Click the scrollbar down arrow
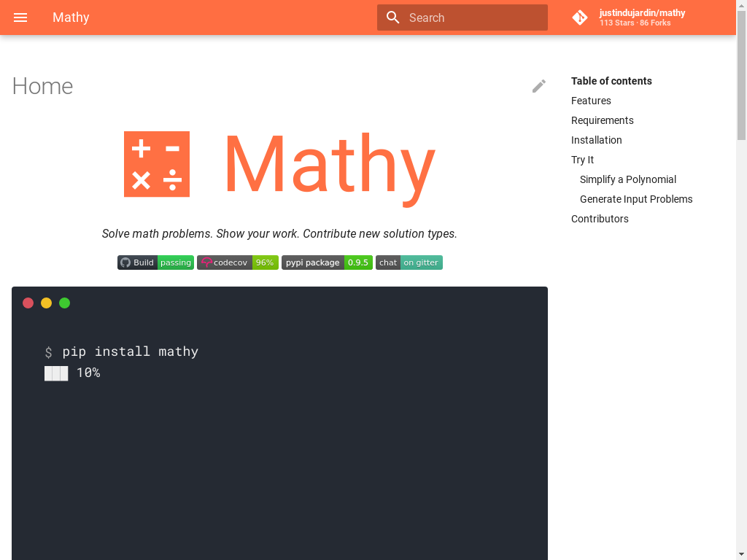The height and width of the screenshot is (560, 747). tap(741, 555)
